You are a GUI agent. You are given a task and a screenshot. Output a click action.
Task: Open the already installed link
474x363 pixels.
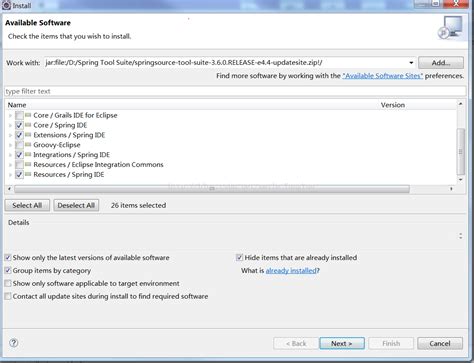coord(291,270)
